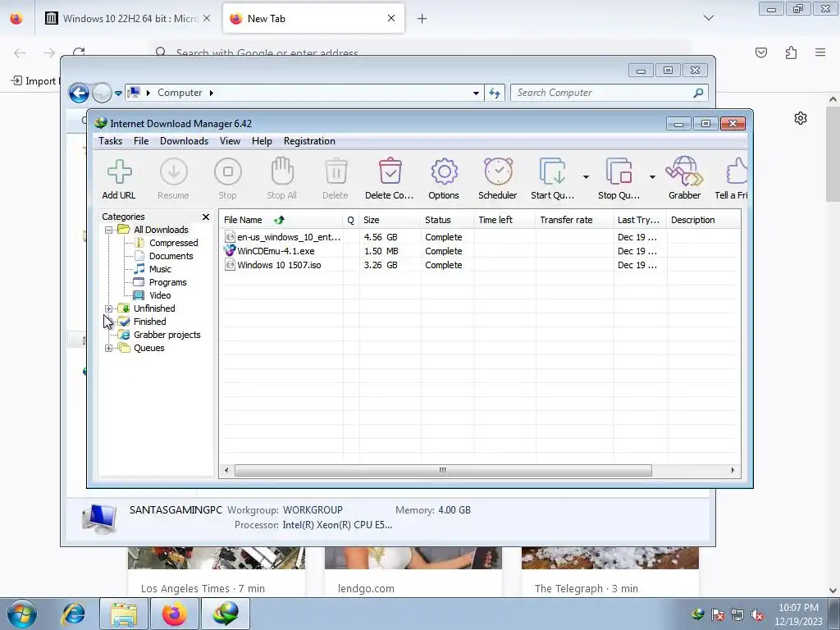
Task: Sort by Size column header
Action: [390, 220]
